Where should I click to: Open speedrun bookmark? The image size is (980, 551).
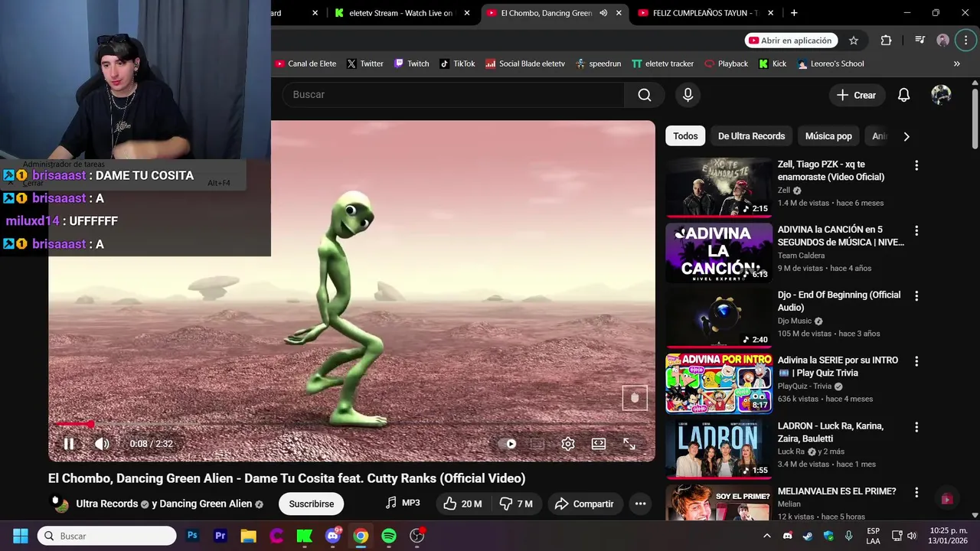(598, 64)
